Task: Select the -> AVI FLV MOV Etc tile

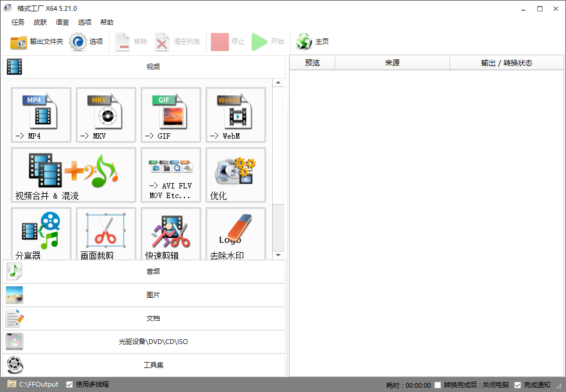Action: (x=171, y=175)
